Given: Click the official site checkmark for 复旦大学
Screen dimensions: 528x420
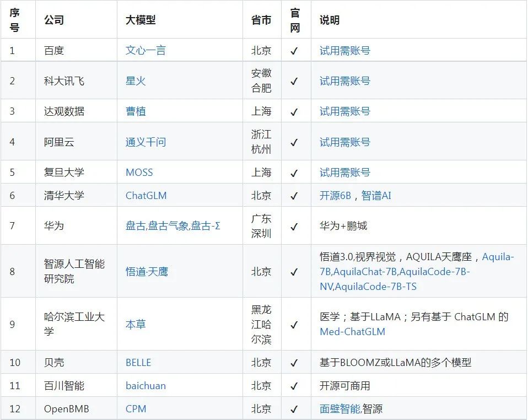Looking at the screenshot, I should pyautogui.click(x=294, y=173).
